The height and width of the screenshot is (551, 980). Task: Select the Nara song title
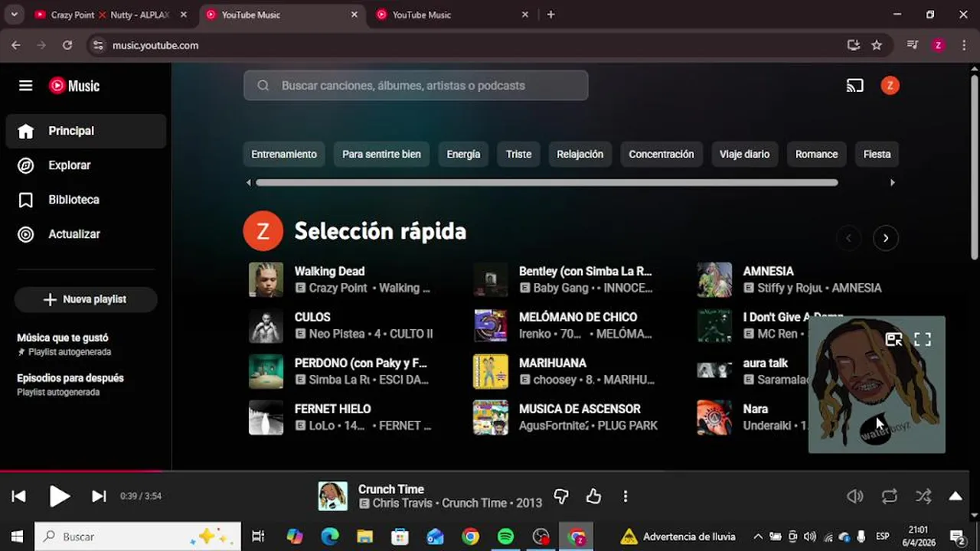[756, 409]
